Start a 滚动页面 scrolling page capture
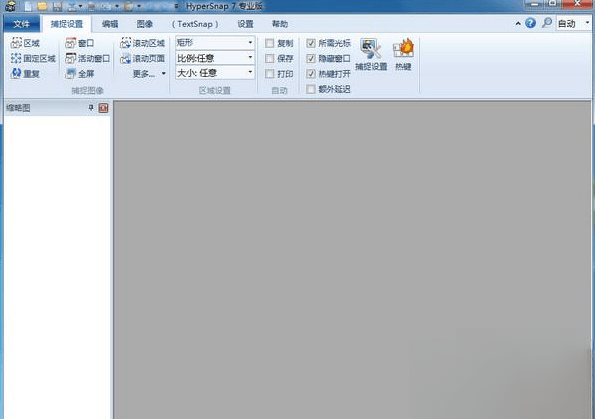The image size is (595, 419). click(x=142, y=58)
